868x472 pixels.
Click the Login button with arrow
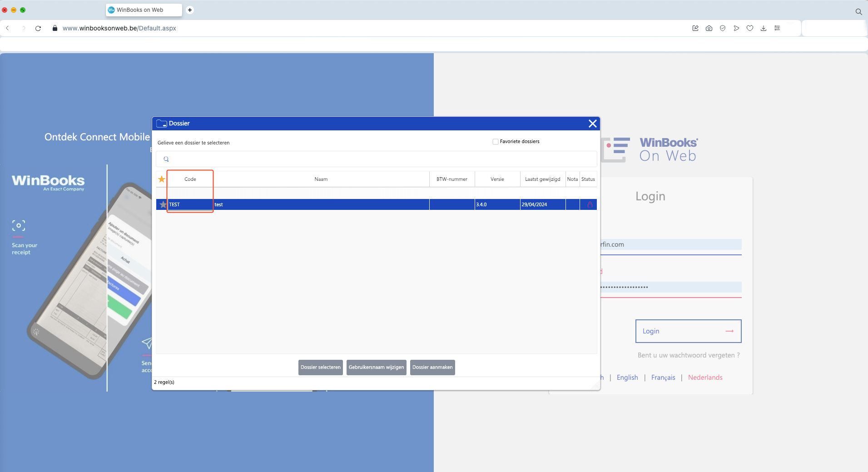pyautogui.click(x=689, y=331)
